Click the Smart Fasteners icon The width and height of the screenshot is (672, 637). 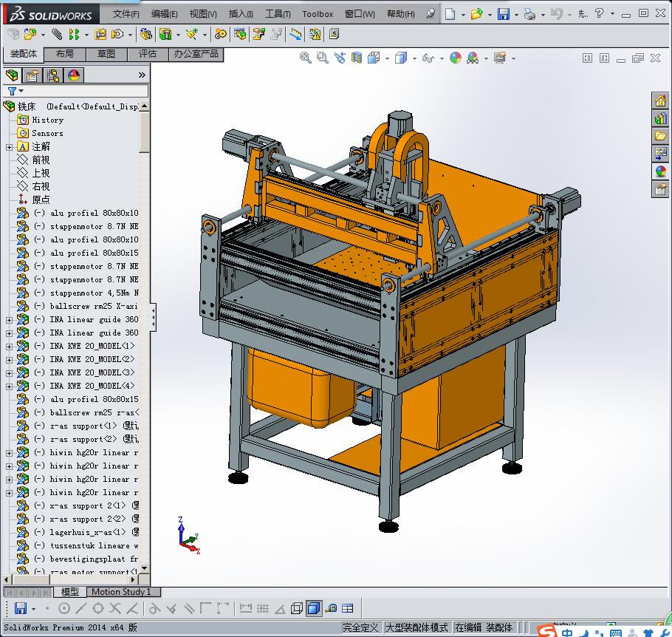pyautogui.click(x=100, y=34)
